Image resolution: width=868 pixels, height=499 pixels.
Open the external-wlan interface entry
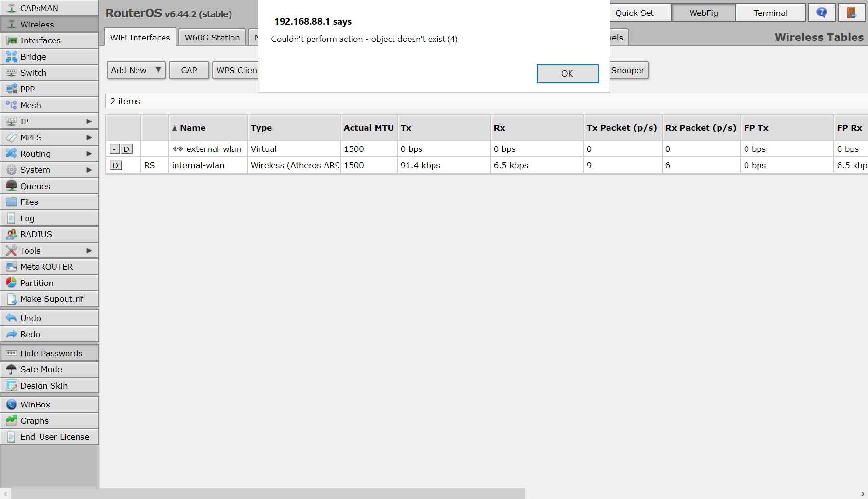tap(214, 149)
